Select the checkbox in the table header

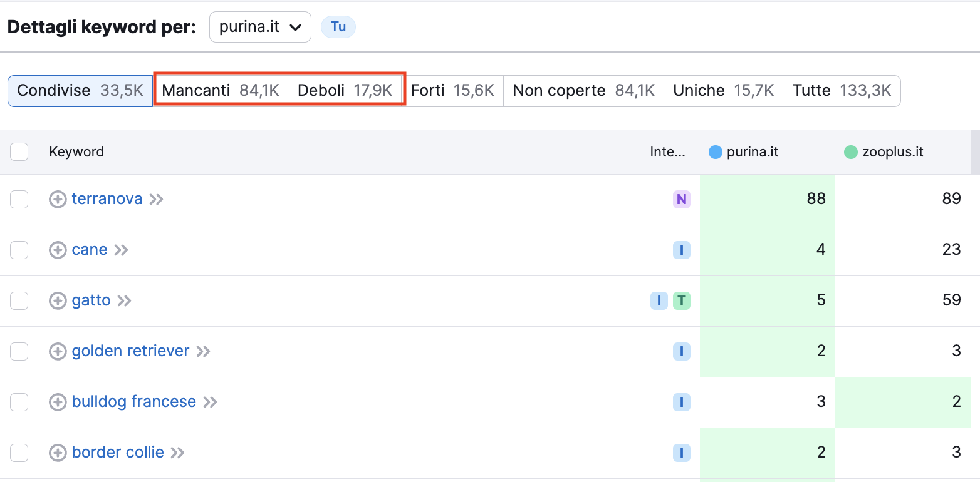19,151
